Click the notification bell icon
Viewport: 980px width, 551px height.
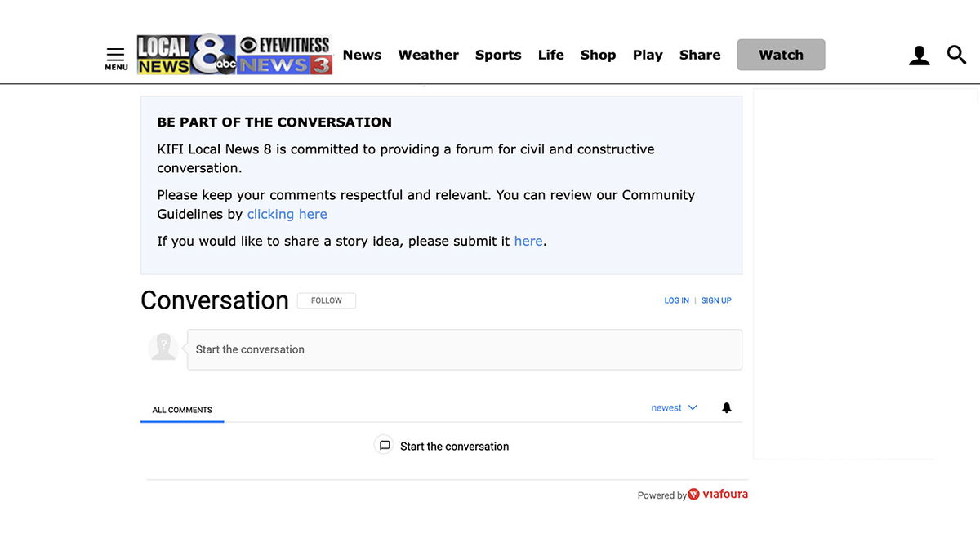[x=726, y=408]
